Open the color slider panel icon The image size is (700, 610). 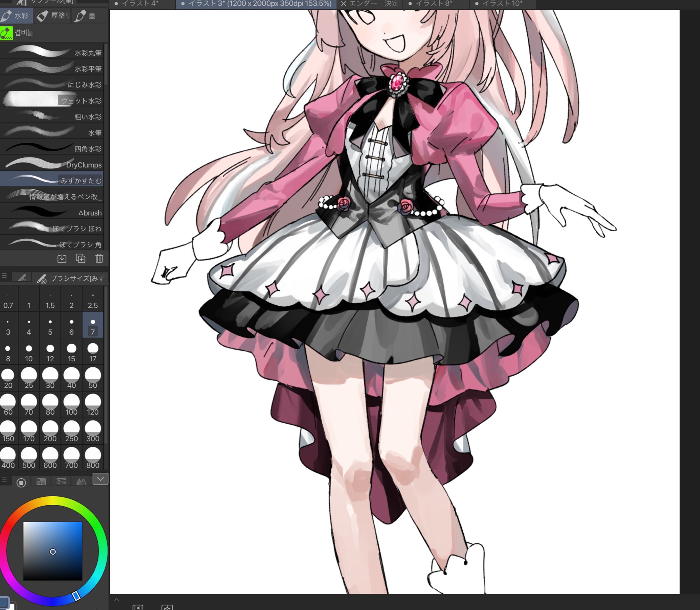[61, 482]
